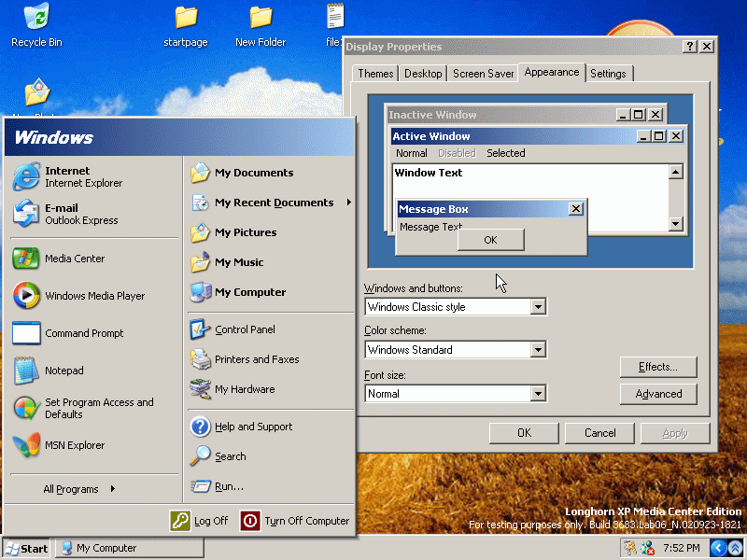Select the Appearance tab
The width and height of the screenshot is (747, 560).
tap(552, 72)
